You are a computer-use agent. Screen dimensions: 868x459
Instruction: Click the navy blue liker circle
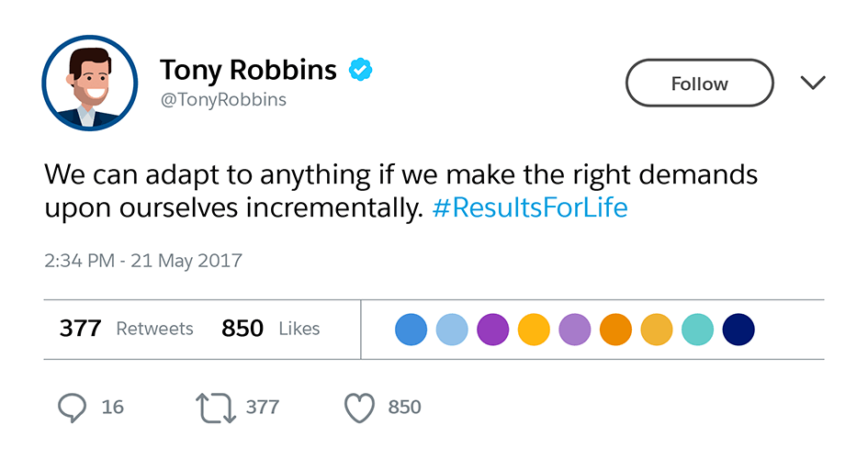[x=738, y=329]
